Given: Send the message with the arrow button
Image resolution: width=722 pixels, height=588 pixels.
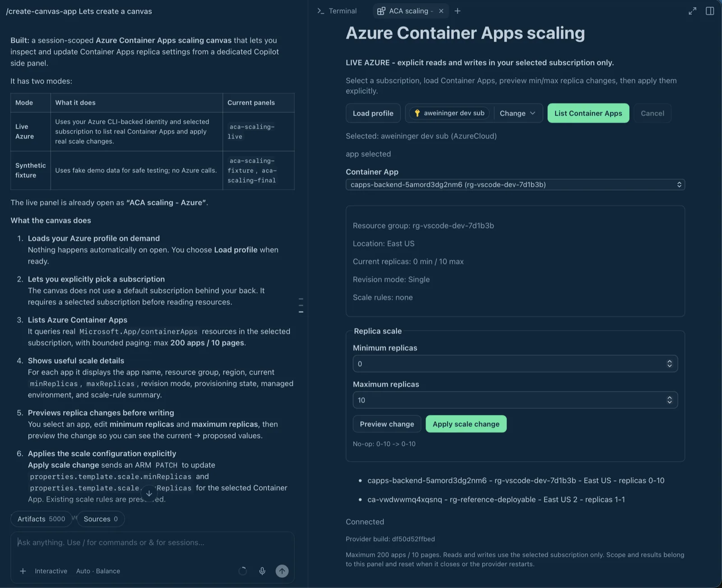Looking at the screenshot, I should point(282,571).
